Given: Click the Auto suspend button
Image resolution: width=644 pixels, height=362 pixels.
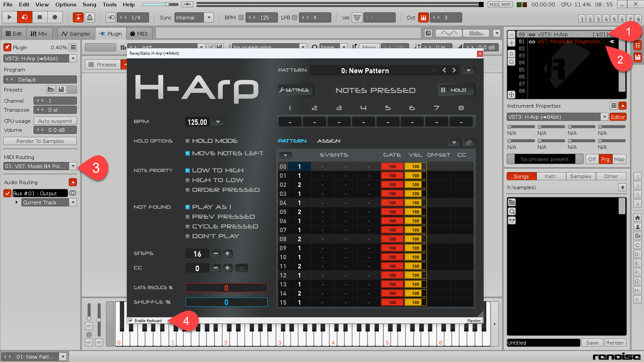Looking at the screenshot, I should (55, 121).
